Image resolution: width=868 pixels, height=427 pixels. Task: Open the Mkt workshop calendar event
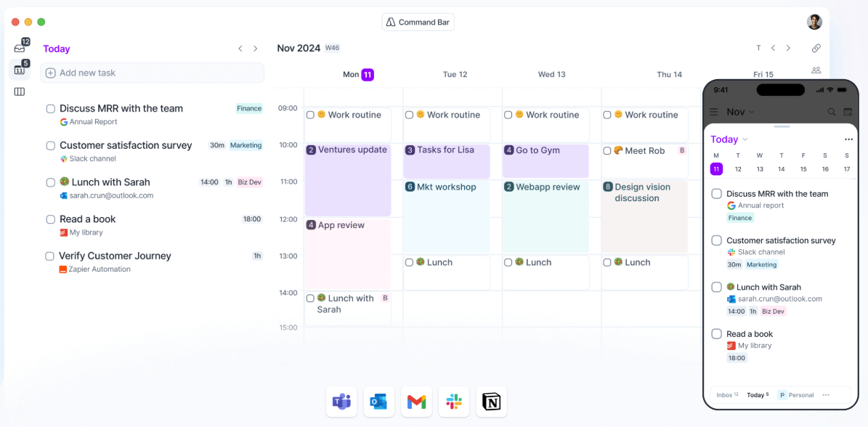pos(447,216)
